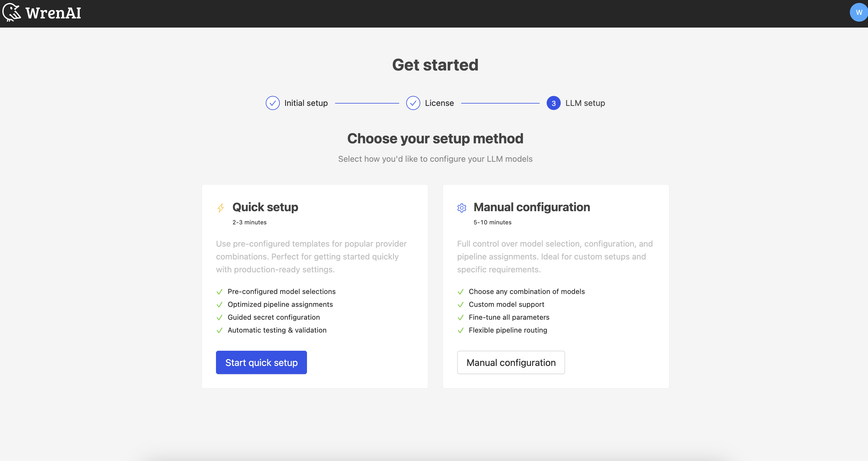
Task: Go to the Initial setup step label
Action: coord(306,103)
